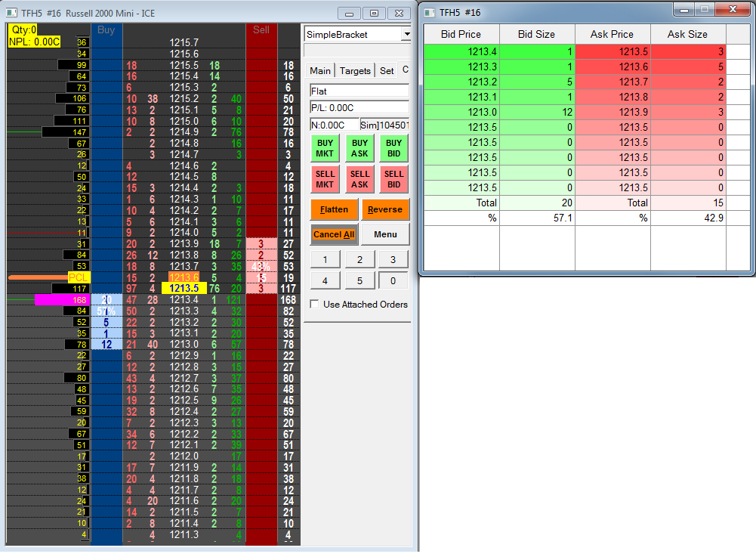Click the highlighted 1213.5 price in ladder
This screenshot has height=560, width=756.
pyautogui.click(x=184, y=289)
